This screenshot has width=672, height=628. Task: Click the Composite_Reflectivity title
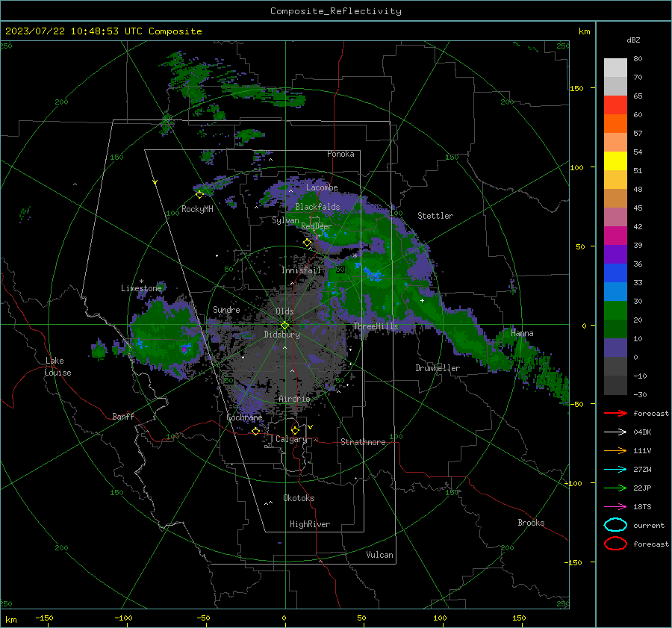click(336, 11)
